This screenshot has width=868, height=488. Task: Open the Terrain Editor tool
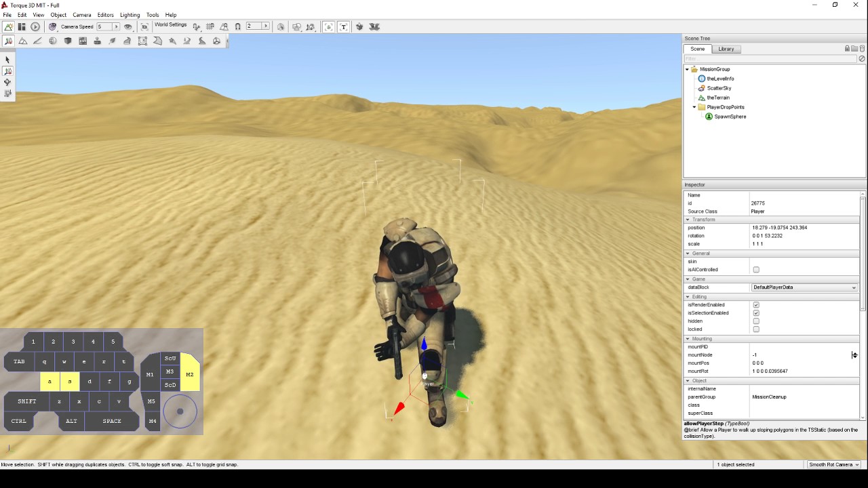[x=23, y=41]
